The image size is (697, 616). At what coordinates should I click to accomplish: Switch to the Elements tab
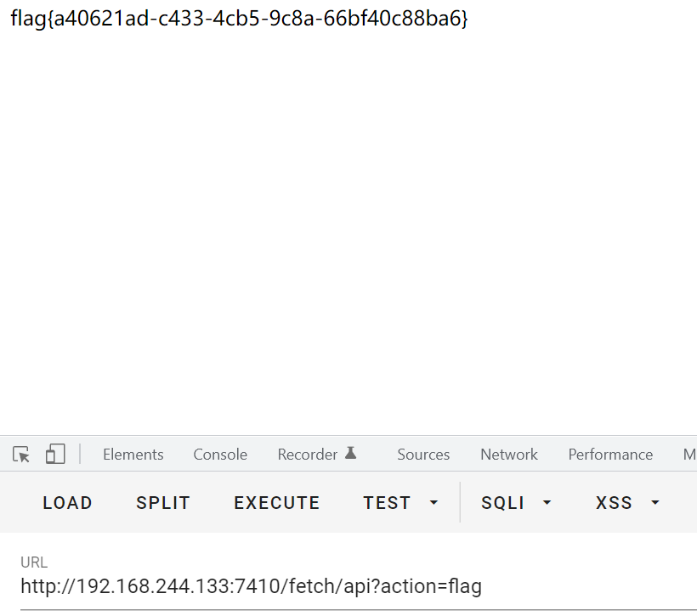tap(133, 455)
